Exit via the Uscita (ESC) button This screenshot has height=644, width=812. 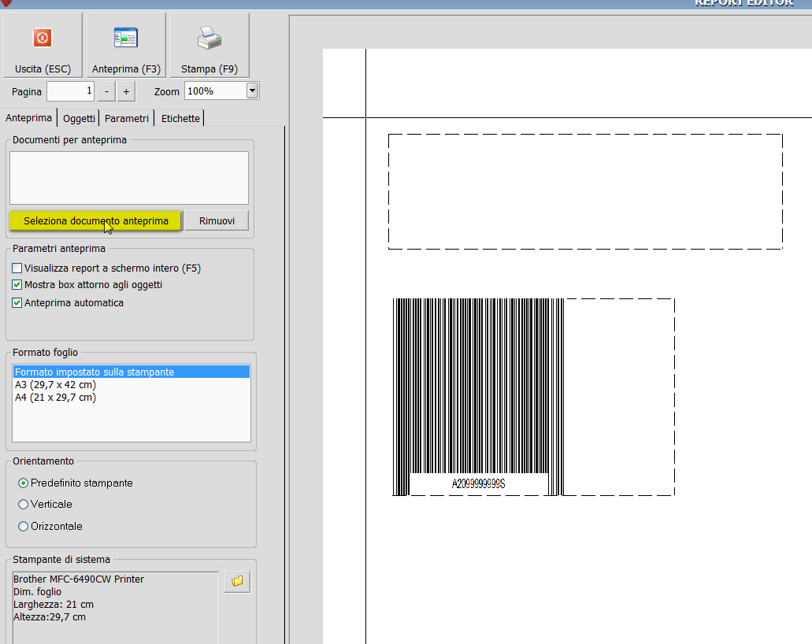click(x=43, y=46)
